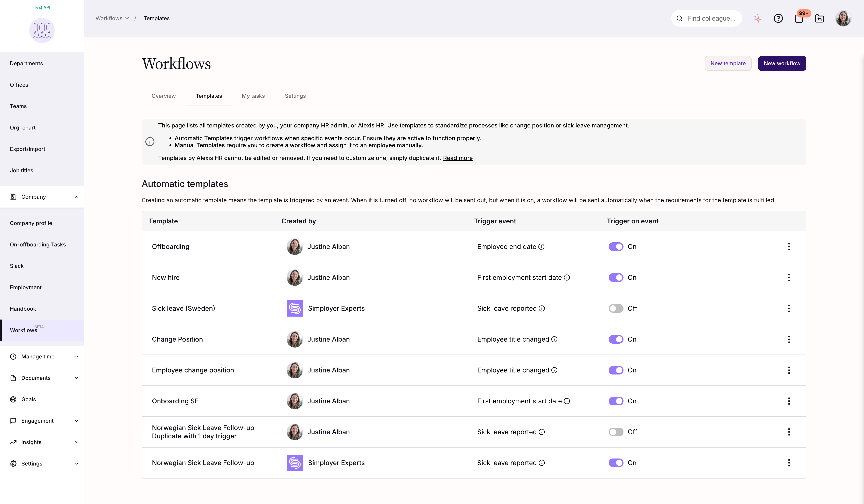Expand the Settings sidebar section
Screen dimensions: 864x504
(x=76, y=463)
